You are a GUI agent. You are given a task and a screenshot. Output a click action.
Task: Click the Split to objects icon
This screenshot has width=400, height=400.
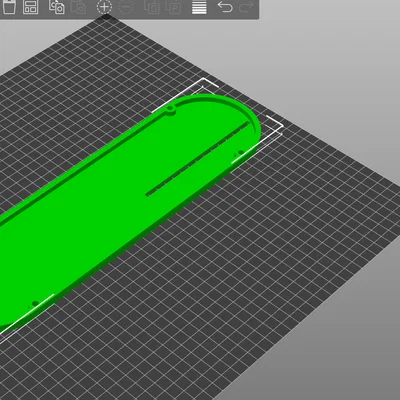pyautogui.click(x=152, y=7)
